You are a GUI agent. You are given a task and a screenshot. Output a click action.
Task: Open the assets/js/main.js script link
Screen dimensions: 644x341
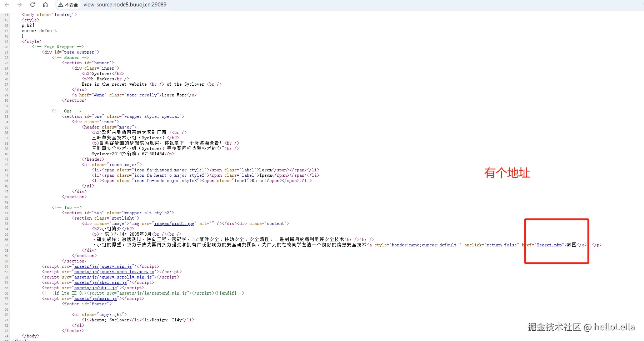tap(96, 299)
